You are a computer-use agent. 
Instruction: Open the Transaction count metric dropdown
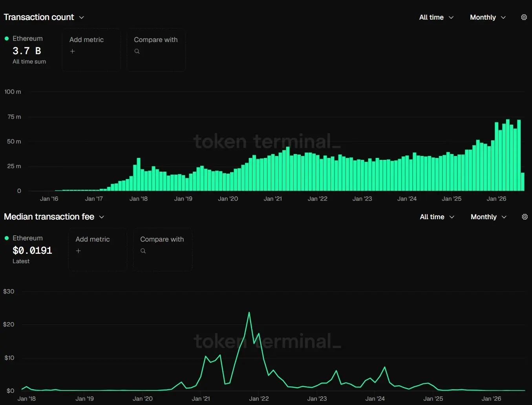tap(44, 17)
